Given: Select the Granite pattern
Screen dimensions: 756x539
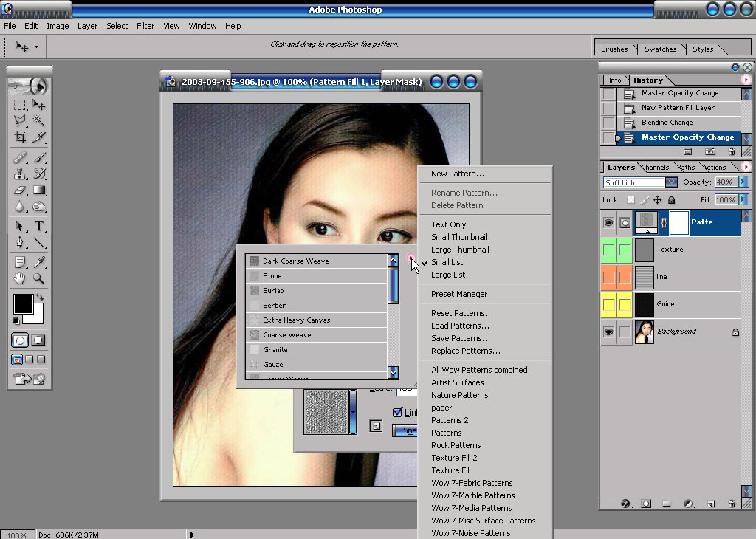Looking at the screenshot, I should click(317, 350).
